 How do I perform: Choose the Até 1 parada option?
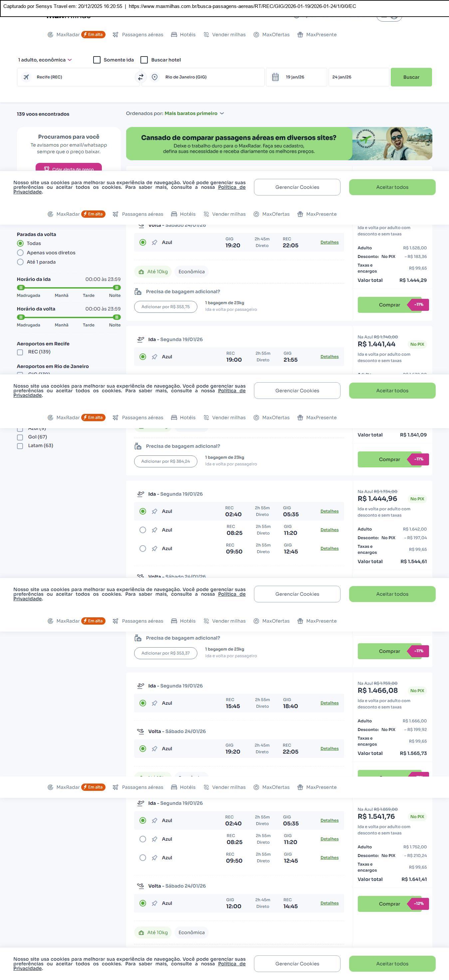pos(21,262)
